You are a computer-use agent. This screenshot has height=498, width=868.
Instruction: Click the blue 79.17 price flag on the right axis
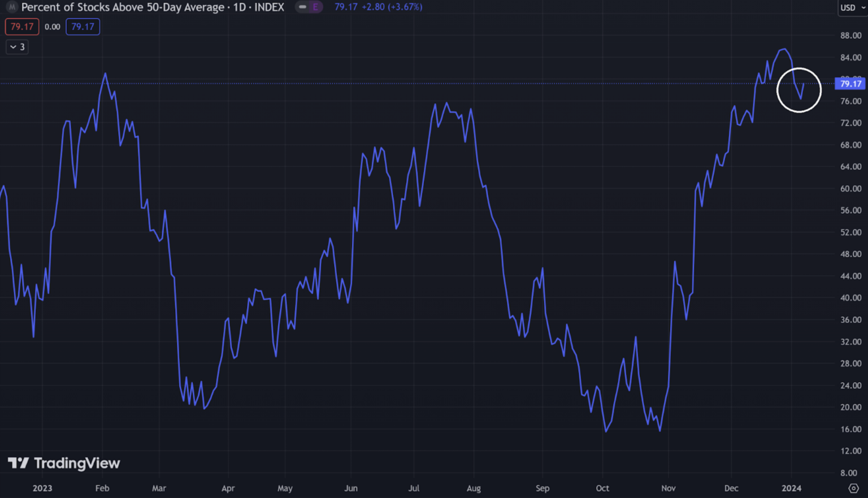point(850,83)
